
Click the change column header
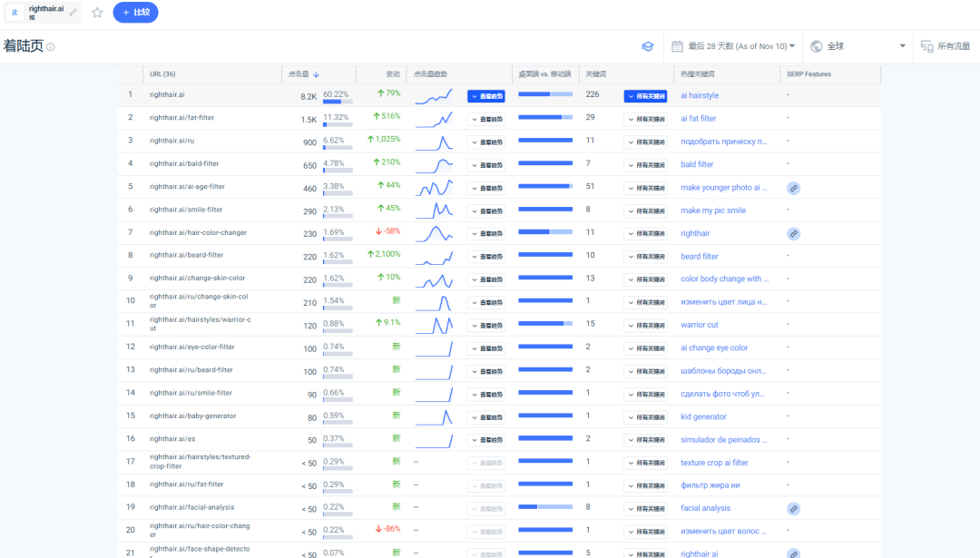[393, 73]
